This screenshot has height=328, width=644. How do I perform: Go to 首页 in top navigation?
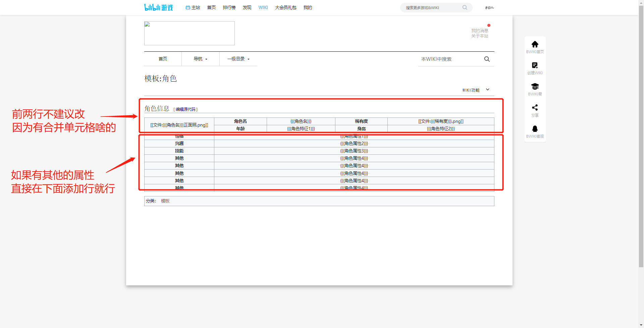(211, 7)
